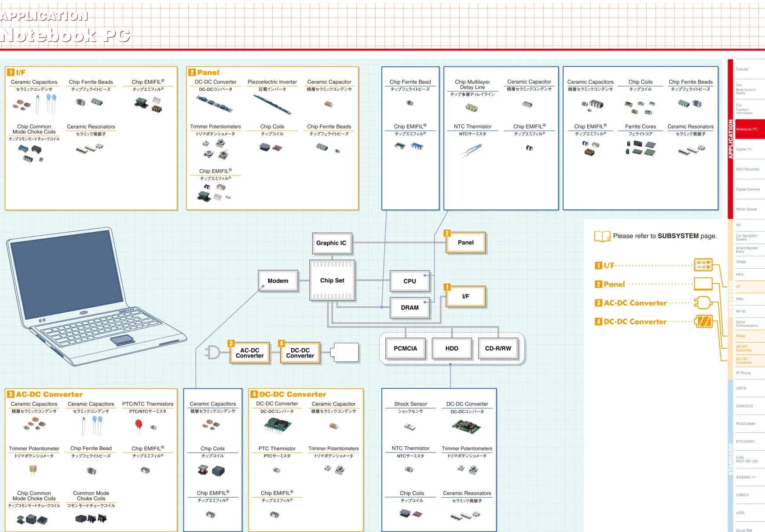This screenshot has height=532, width=765.
Task: Click the red thermistor image in AC-DC panel
Action: coord(139,426)
